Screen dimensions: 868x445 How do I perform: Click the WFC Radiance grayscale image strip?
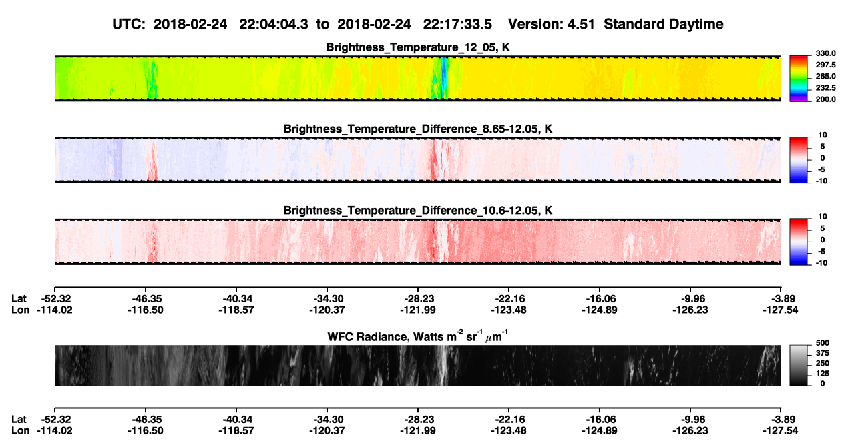tap(417, 365)
